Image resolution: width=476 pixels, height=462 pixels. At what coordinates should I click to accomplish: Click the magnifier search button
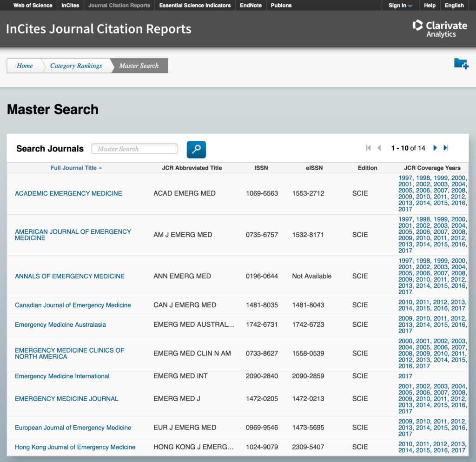point(196,149)
